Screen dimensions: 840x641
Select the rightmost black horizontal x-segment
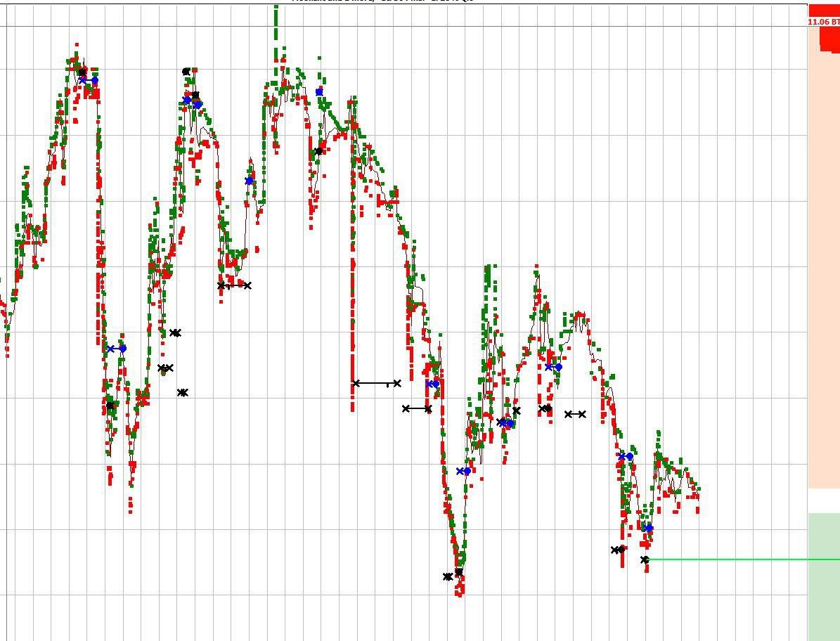point(575,414)
